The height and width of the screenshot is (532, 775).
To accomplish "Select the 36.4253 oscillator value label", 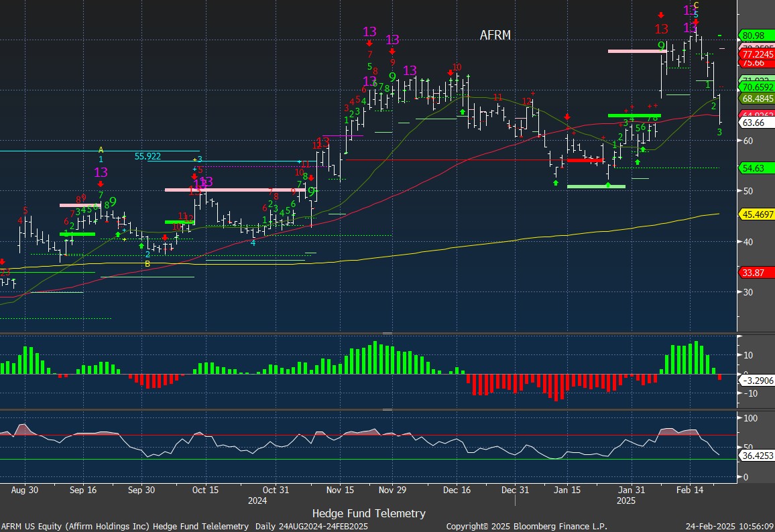I will (757, 456).
